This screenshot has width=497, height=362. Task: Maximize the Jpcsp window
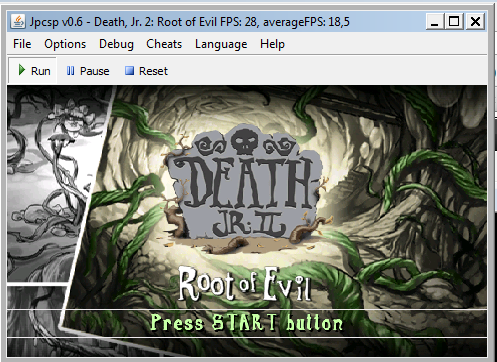point(454,22)
